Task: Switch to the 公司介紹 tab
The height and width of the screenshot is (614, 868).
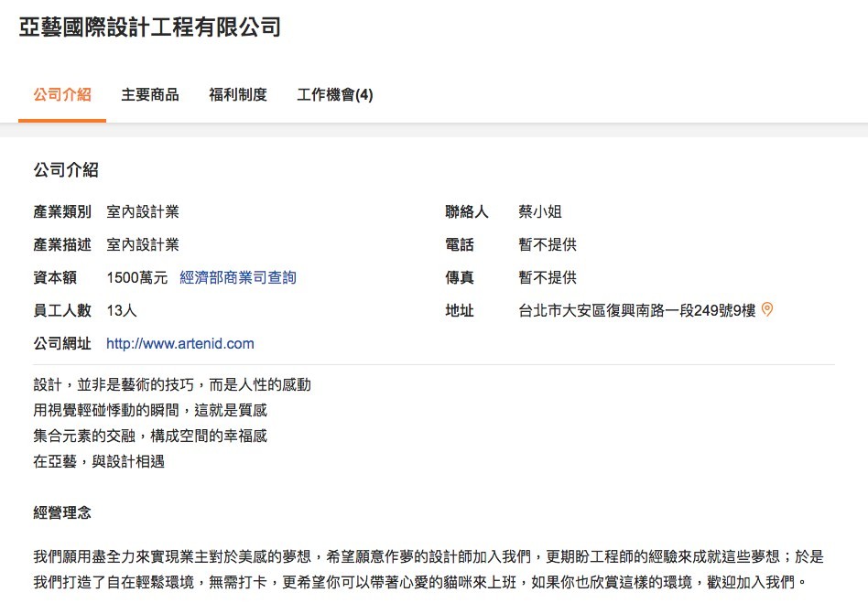Action: click(x=62, y=94)
